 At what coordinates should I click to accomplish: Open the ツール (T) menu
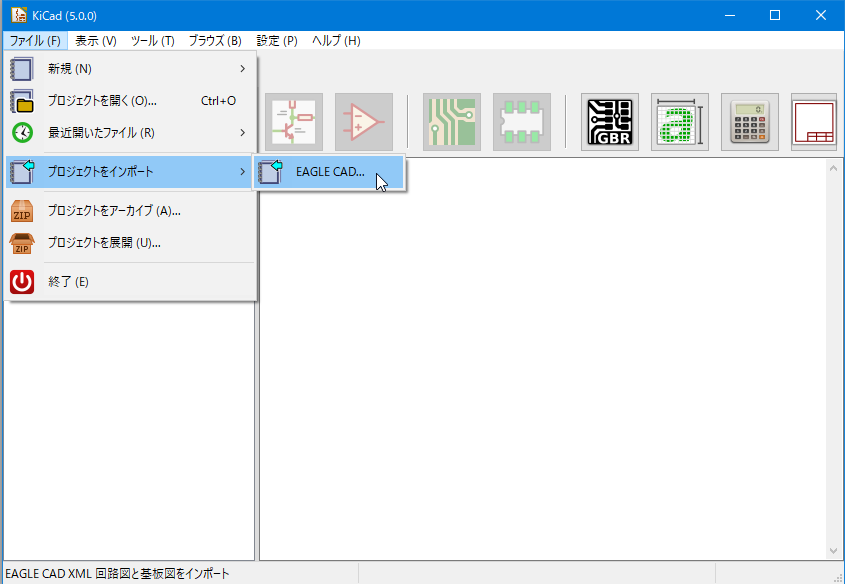153,41
